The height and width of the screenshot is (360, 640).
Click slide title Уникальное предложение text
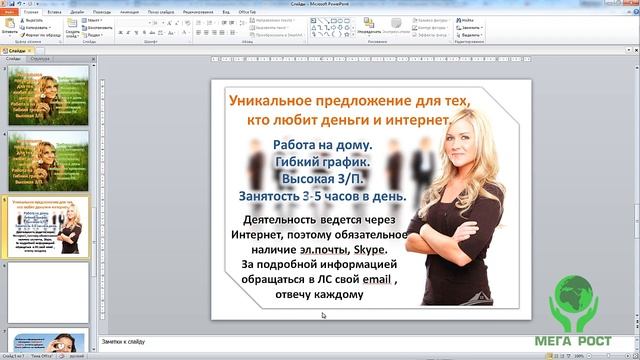[x=349, y=110]
